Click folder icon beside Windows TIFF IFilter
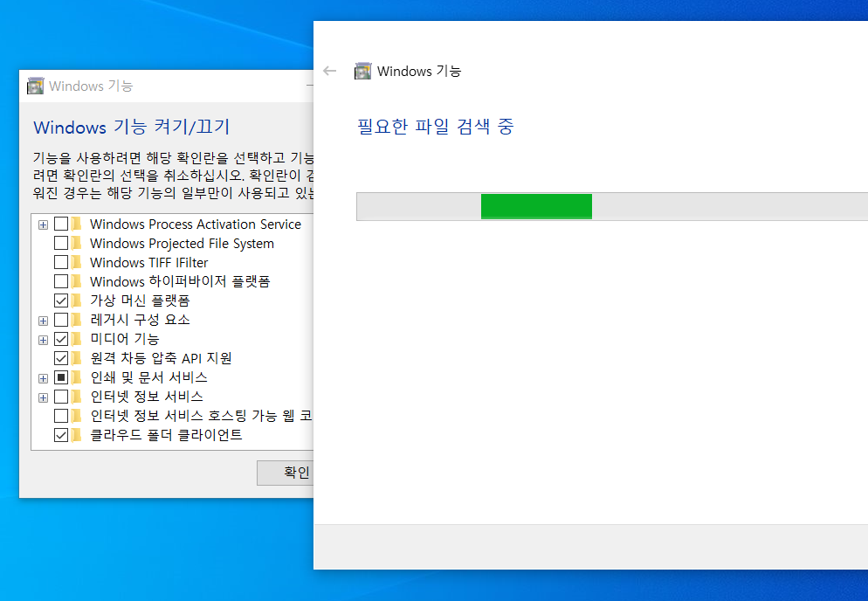The width and height of the screenshot is (868, 601). click(x=76, y=262)
